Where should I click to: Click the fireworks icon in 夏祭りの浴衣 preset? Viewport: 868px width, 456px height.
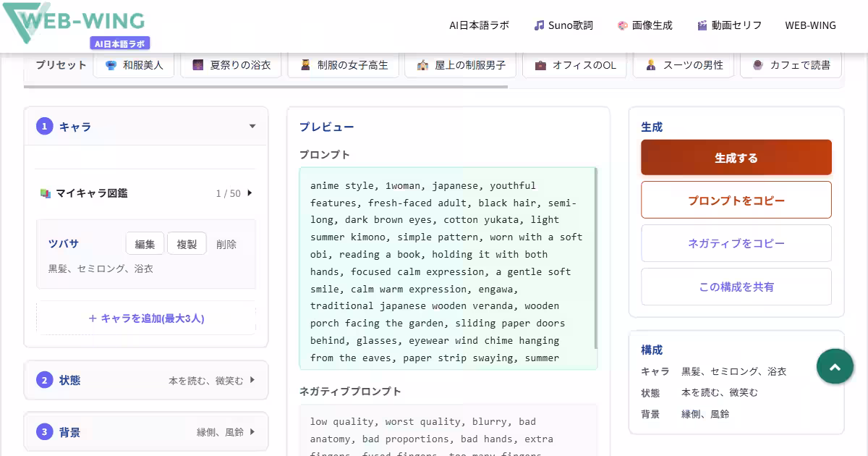tap(198, 65)
